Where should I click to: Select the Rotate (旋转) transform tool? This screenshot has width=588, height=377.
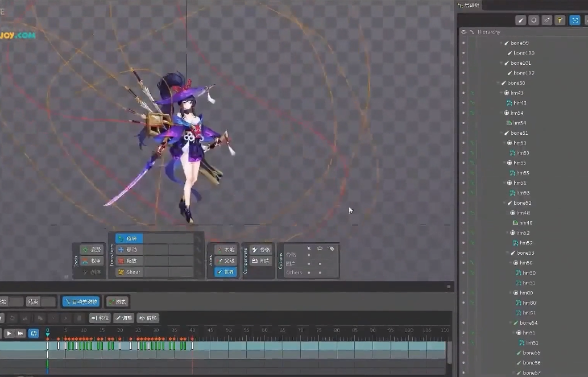129,239
